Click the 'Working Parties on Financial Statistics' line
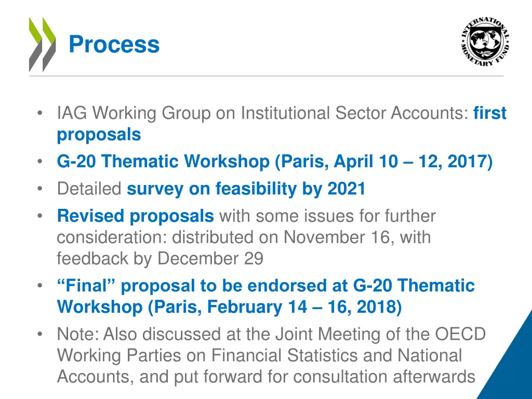 (260, 355)
